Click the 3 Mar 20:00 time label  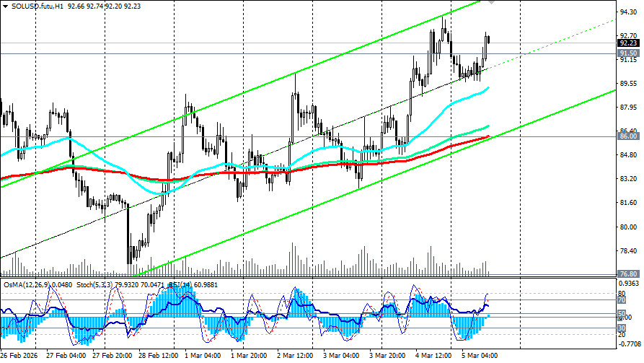(387, 356)
